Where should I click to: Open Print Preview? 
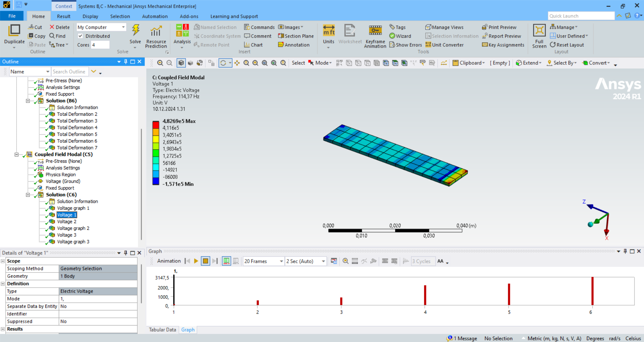499,27
